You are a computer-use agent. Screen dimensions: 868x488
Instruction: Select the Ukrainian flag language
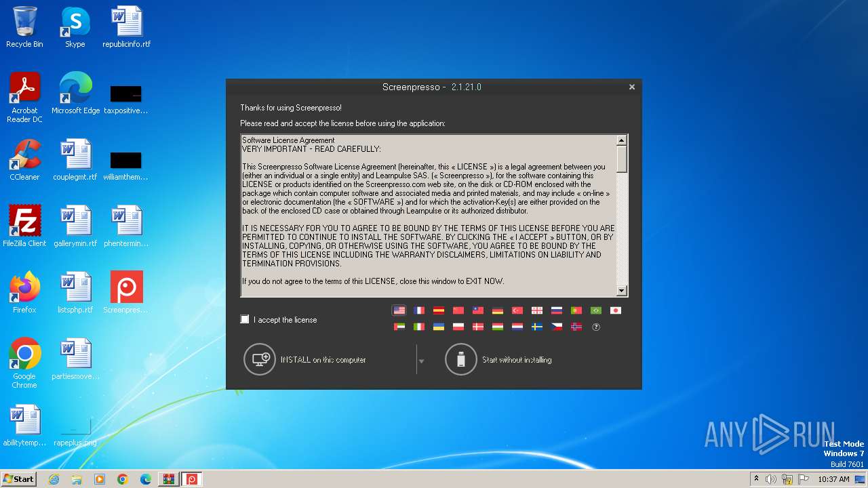(x=439, y=327)
